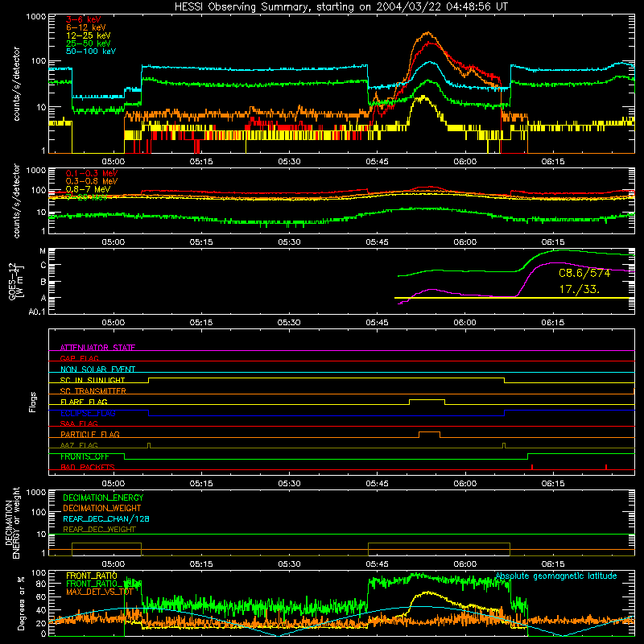Image resolution: width=644 pixels, height=644 pixels.
Task: Click the raised PARTICLE_FLAG interval on its line
Action: coord(429,432)
